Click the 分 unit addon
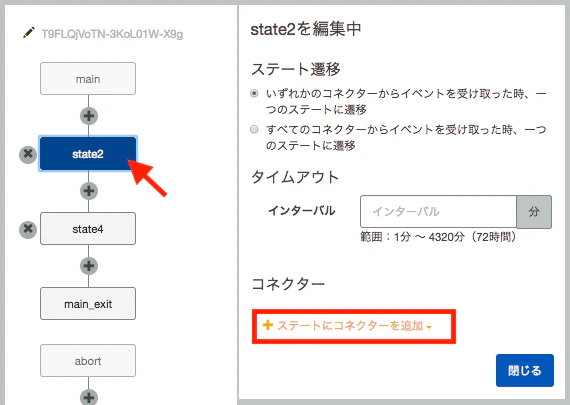570x405 pixels. (x=534, y=212)
